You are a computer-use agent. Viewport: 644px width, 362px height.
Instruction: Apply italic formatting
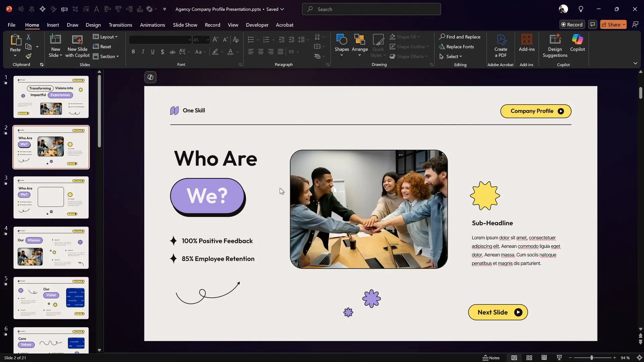(x=143, y=51)
